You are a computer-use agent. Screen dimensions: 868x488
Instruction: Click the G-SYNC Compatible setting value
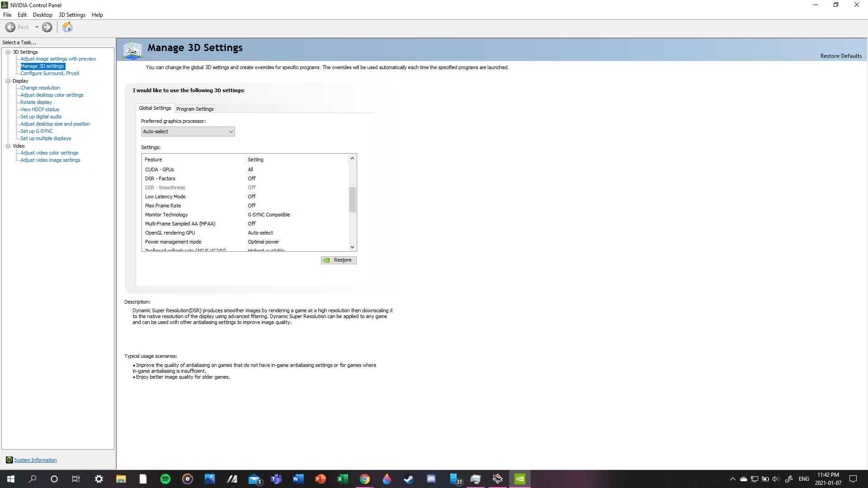click(x=269, y=215)
